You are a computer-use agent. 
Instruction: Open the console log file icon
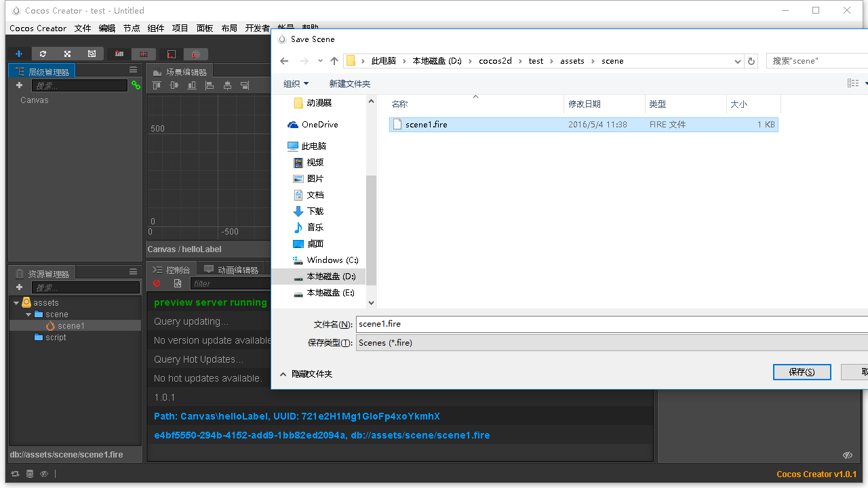[x=178, y=283]
